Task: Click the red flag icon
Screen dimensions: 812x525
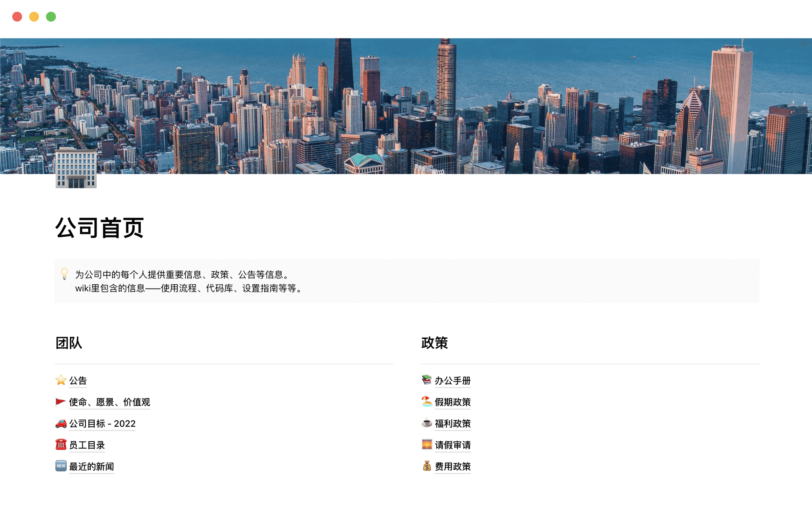Action: (60, 402)
